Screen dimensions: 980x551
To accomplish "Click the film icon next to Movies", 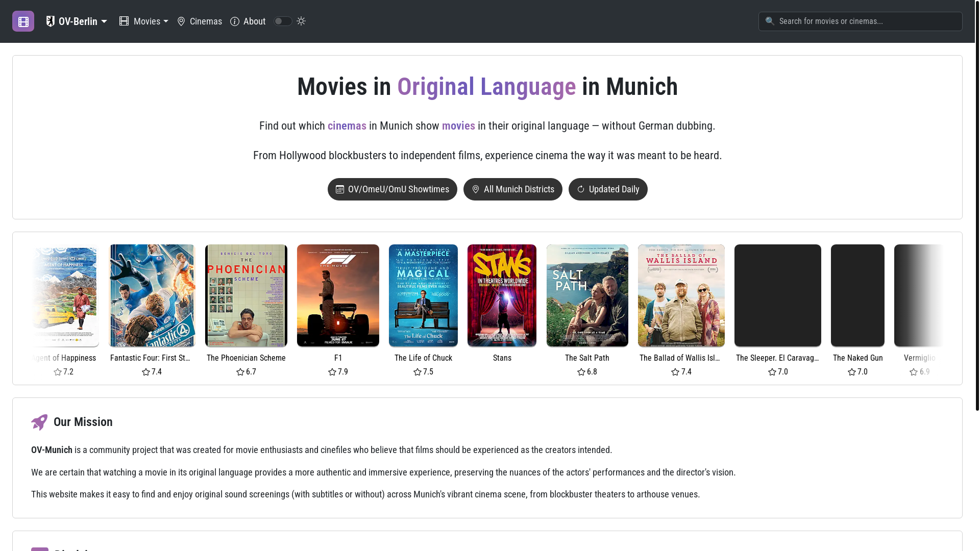I will tap(124, 21).
